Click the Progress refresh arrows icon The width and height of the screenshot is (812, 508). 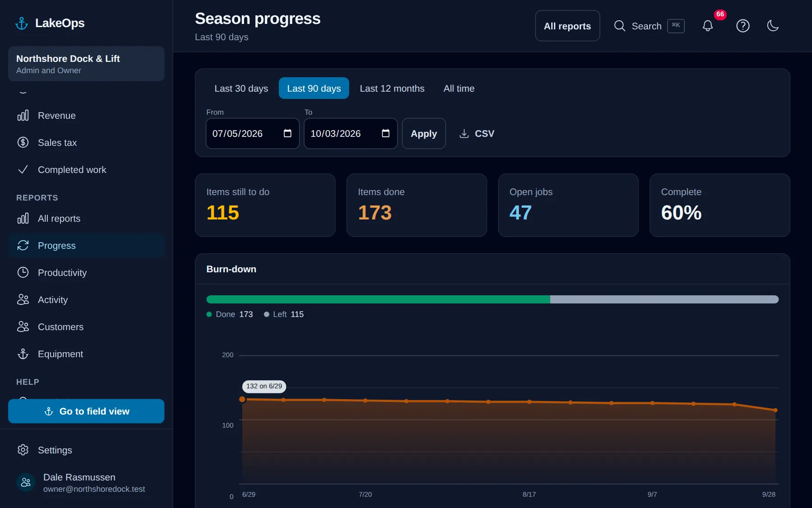[23, 246]
